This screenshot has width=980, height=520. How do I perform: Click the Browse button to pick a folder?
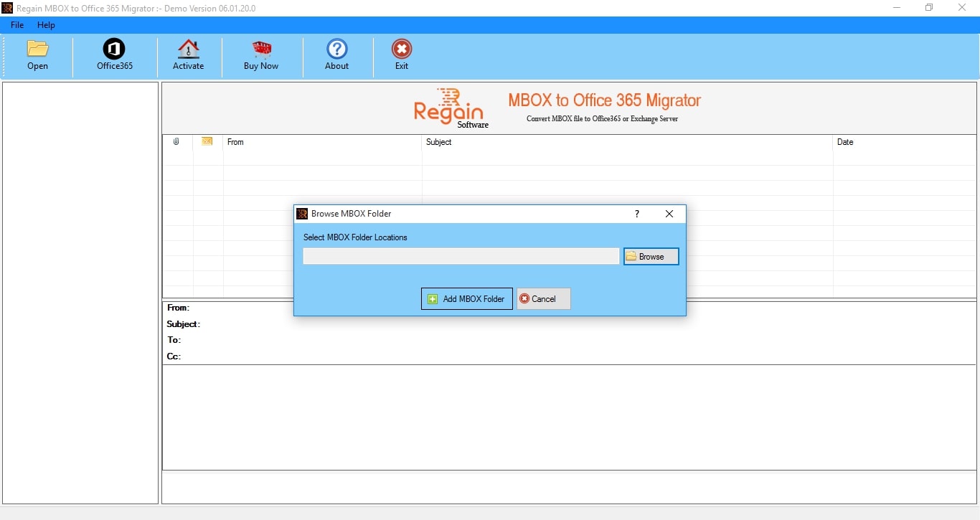650,256
